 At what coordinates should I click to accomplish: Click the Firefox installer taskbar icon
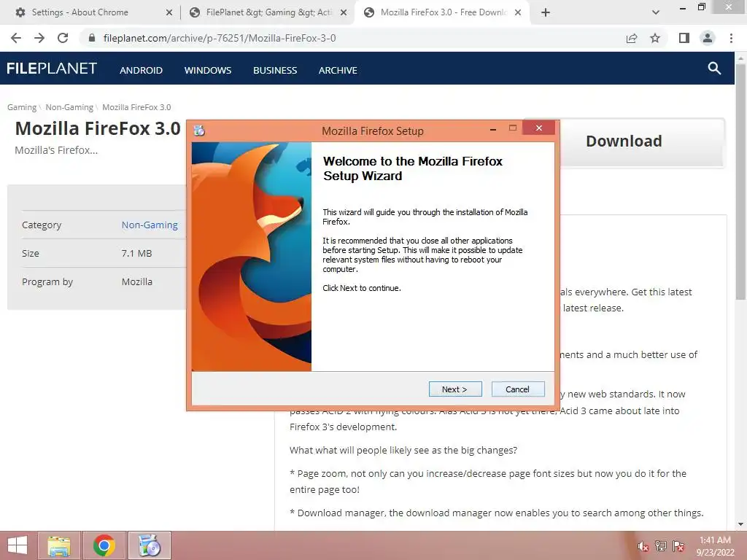[x=149, y=545]
